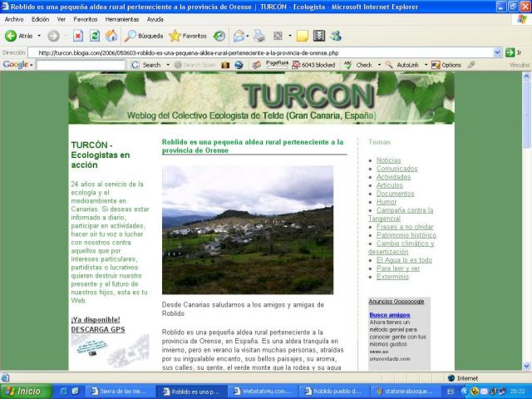
Task: Expand the address bar URL dropdown
Action: [x=498, y=52]
